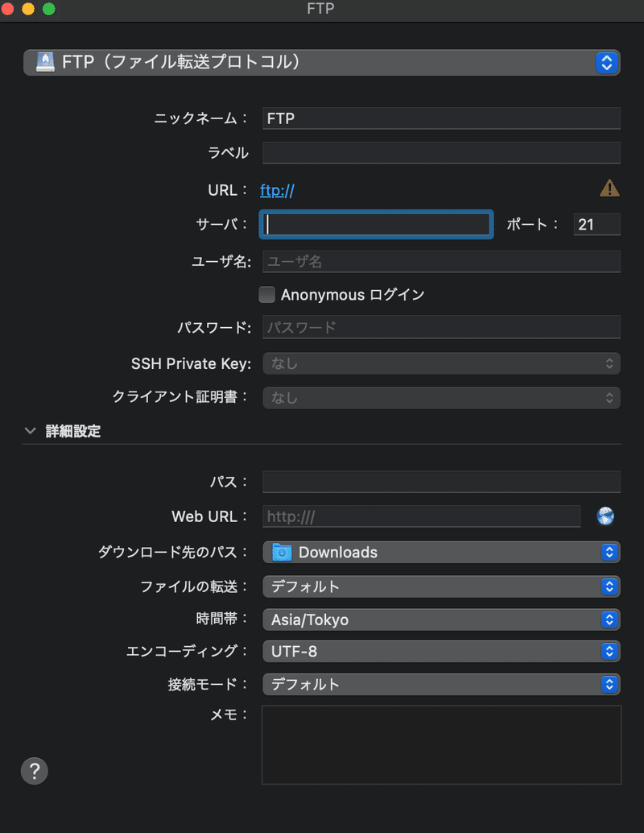
Task: Click the メモ text area
Action: tap(441, 745)
